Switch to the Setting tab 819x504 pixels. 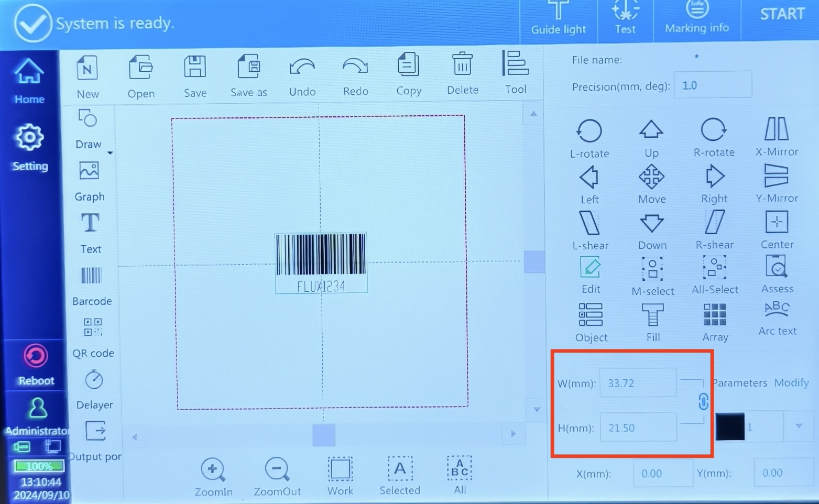[30, 148]
